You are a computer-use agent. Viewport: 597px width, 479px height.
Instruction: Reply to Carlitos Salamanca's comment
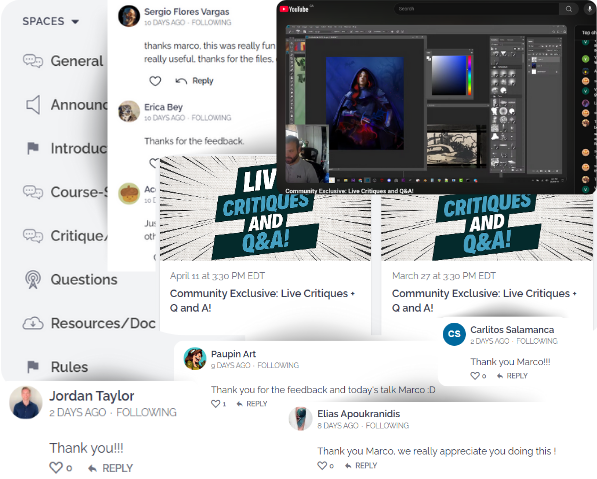[512, 376]
